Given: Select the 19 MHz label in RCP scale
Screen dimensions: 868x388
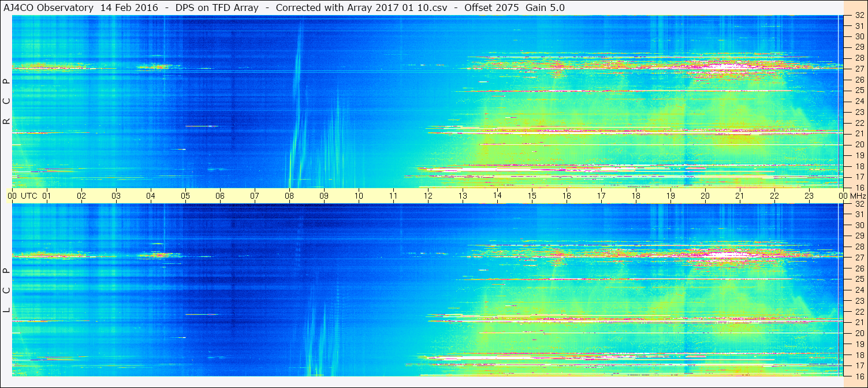Looking at the screenshot, I should coord(859,155).
